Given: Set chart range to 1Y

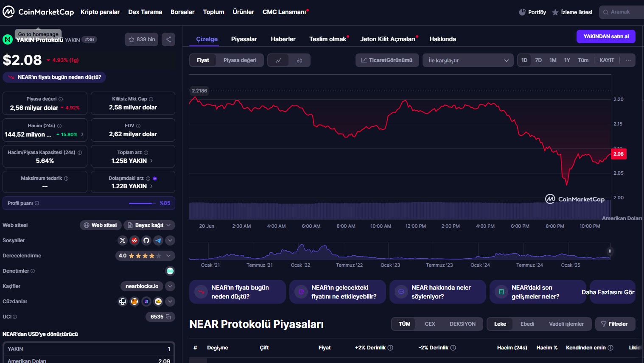Looking at the screenshot, I should 567,60.
